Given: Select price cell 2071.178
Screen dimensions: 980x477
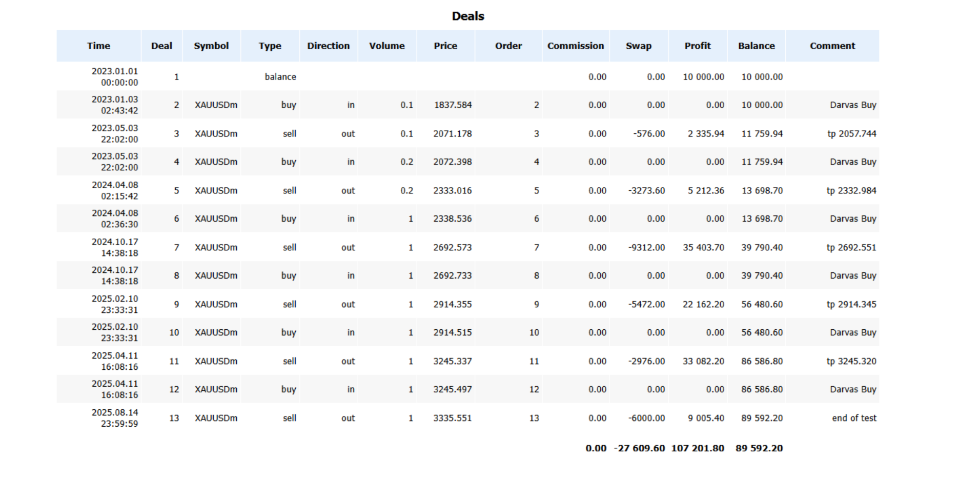Looking at the screenshot, I should click(x=453, y=134).
